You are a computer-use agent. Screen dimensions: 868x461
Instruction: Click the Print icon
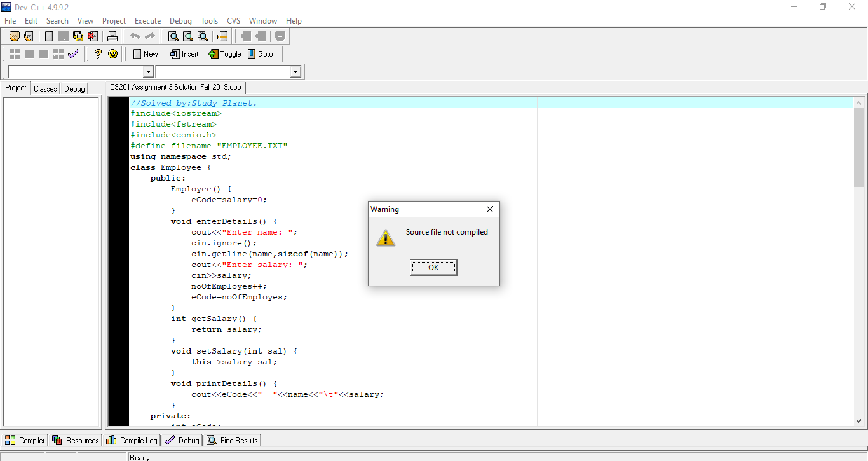pyautogui.click(x=112, y=36)
